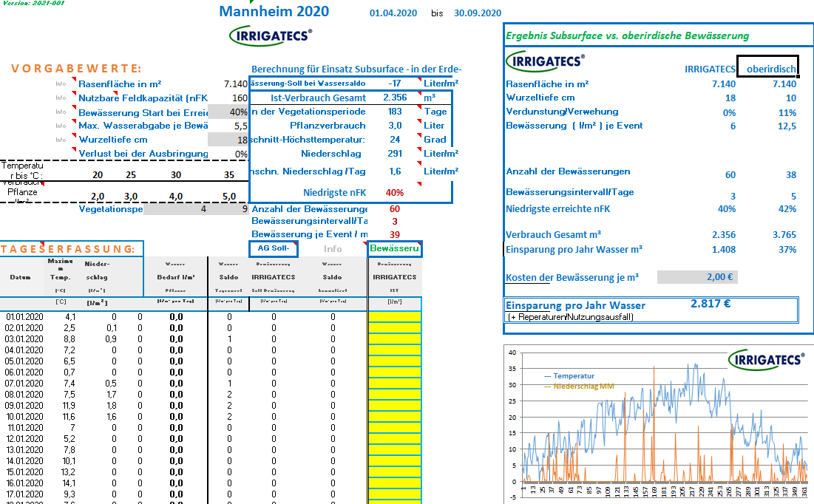This screenshot has width=814, height=504.
Task: Select the outlined oberirdisch column header cell
Action: pos(767,67)
